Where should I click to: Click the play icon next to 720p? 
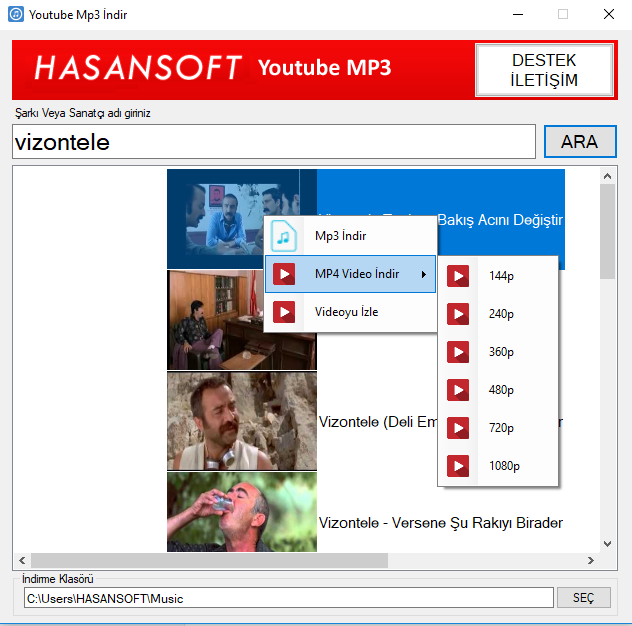tap(458, 428)
